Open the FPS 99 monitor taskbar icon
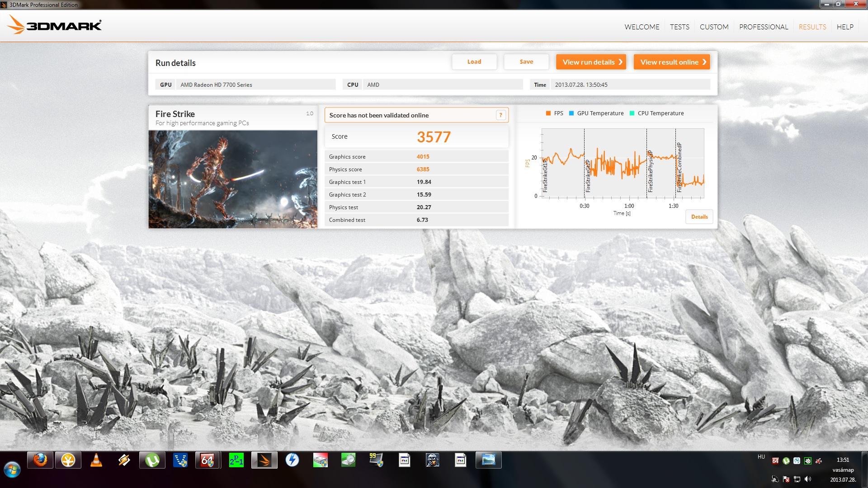Viewport: 868px width, 488px height. tap(376, 460)
